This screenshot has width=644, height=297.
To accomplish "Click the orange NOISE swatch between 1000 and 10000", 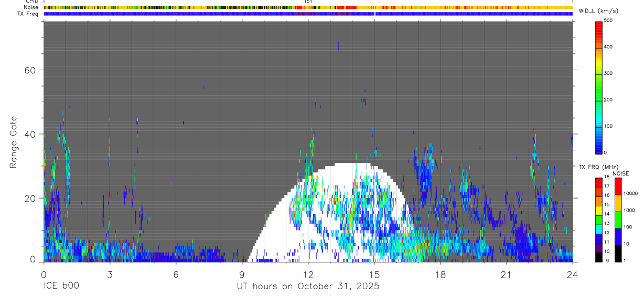I will point(618,203).
